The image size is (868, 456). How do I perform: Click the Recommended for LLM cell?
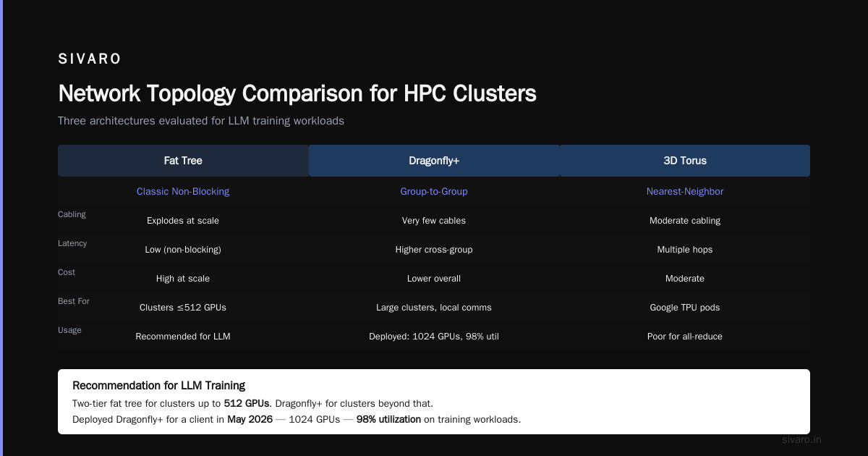183,337
